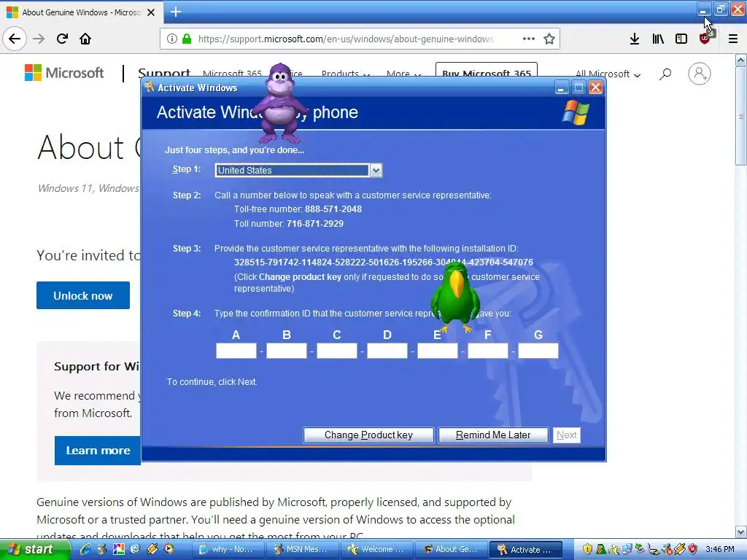
Task: Reload the current page
Action: pos(62,39)
